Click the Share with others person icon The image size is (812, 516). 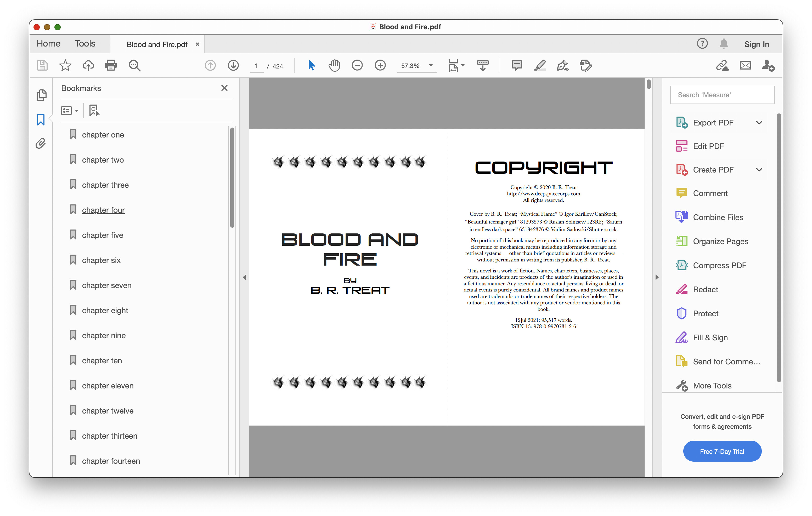[768, 65]
